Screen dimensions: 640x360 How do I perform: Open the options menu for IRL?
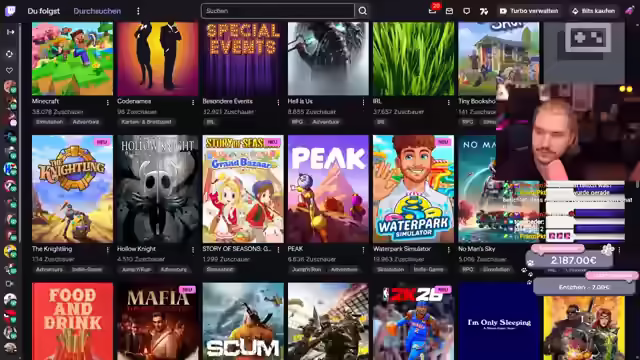(449, 102)
